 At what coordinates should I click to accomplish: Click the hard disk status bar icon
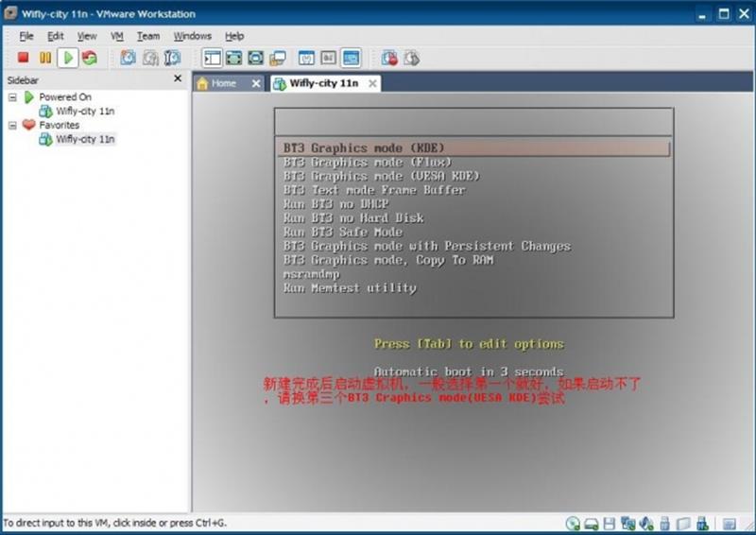(x=592, y=524)
